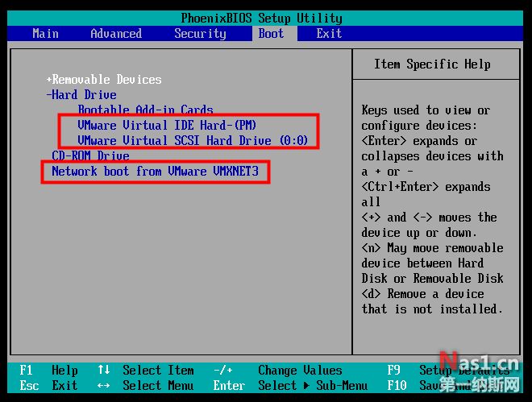The image size is (532, 402).
Task: Click the F9 key label in footer
Action: (x=393, y=370)
